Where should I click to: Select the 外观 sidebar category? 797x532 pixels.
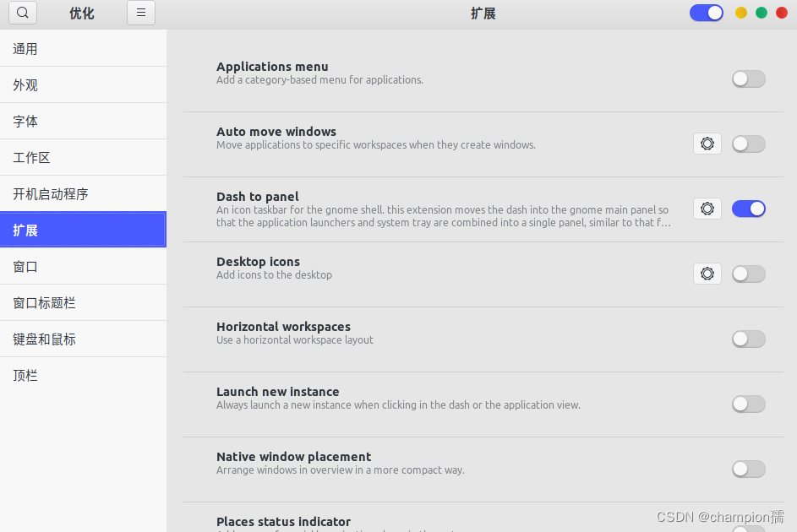coord(84,84)
